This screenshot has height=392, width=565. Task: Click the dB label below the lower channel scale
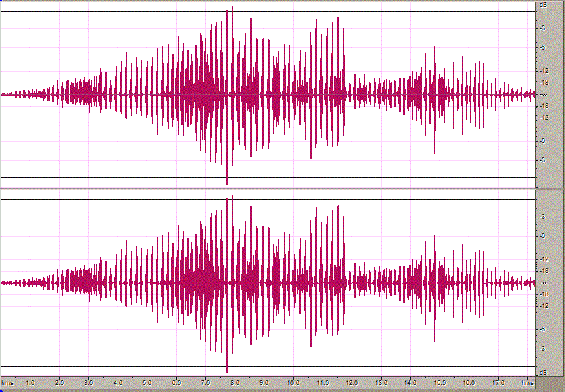pyautogui.click(x=543, y=373)
